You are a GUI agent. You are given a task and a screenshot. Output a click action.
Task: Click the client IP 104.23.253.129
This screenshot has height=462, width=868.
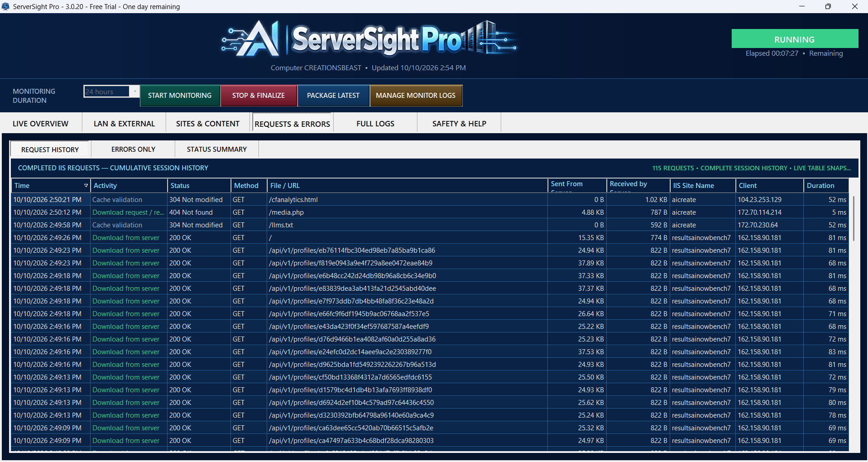(760, 200)
